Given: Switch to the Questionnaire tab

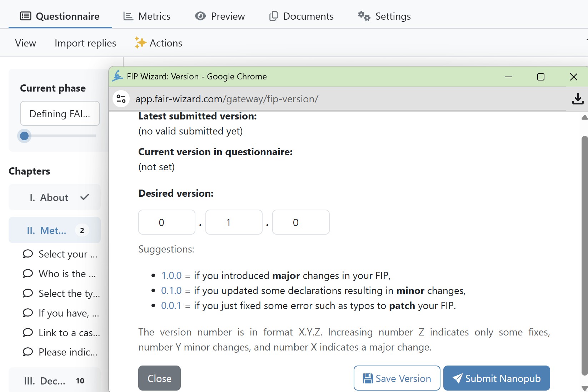Looking at the screenshot, I should click(60, 16).
